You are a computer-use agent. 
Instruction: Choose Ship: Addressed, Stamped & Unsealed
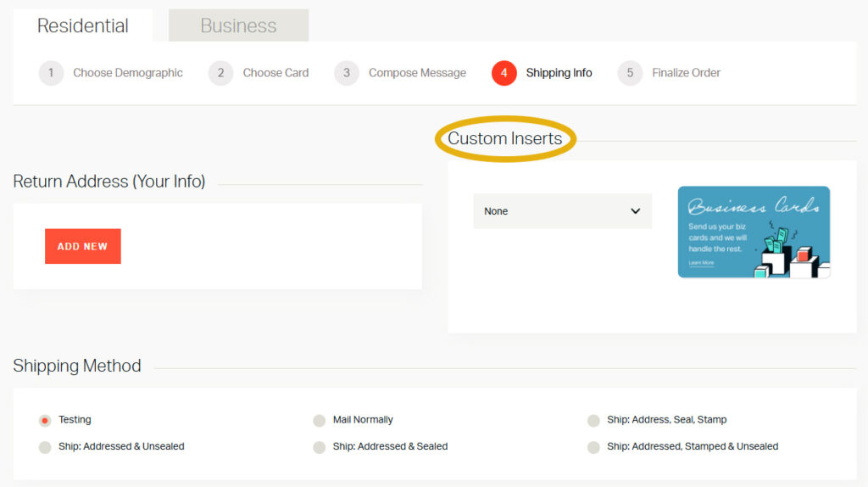[593, 447]
